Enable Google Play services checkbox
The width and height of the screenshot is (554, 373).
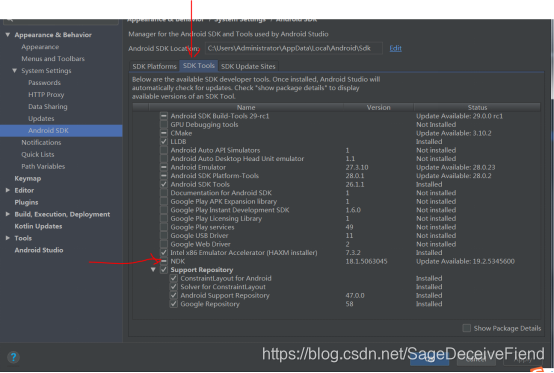164,227
